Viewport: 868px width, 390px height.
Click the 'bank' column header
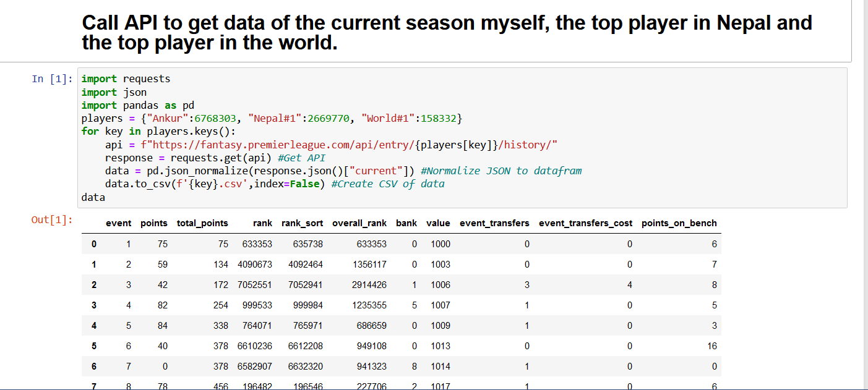coord(406,223)
